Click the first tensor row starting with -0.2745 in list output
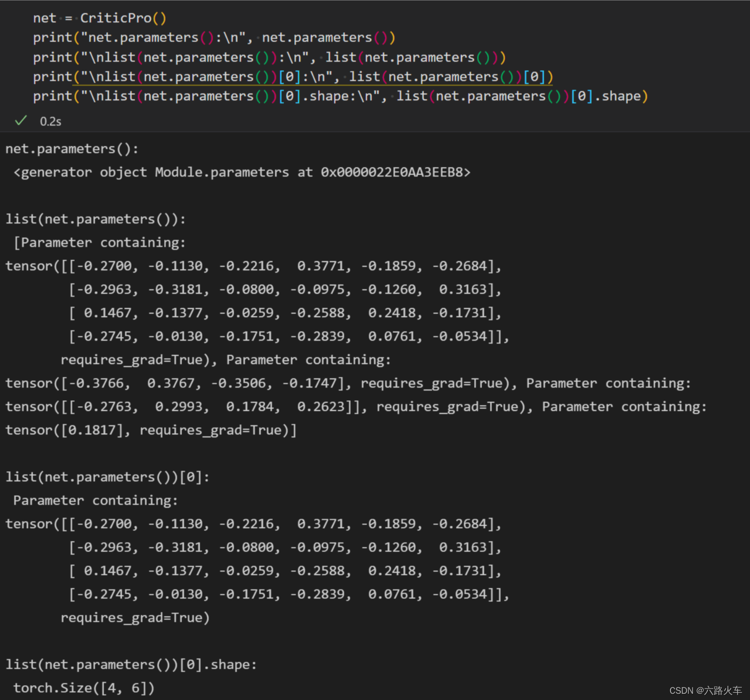The width and height of the screenshot is (750, 700). pos(289,337)
